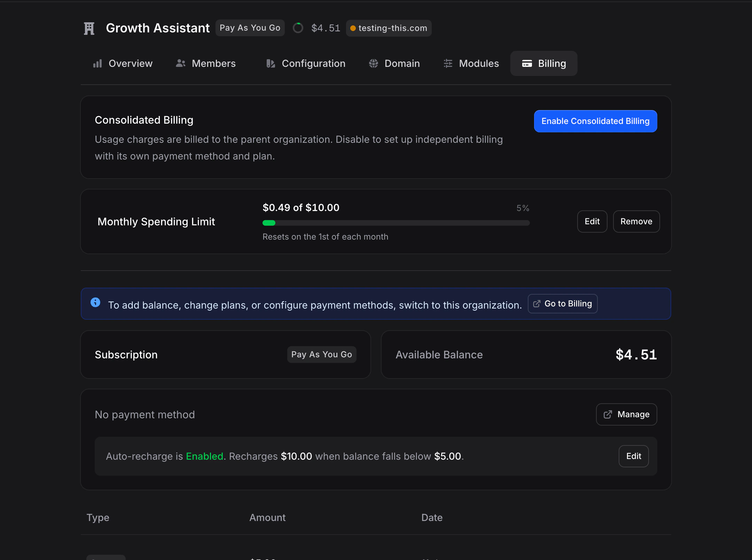Click the Members people icon
The width and height of the screenshot is (752, 560).
pos(181,63)
